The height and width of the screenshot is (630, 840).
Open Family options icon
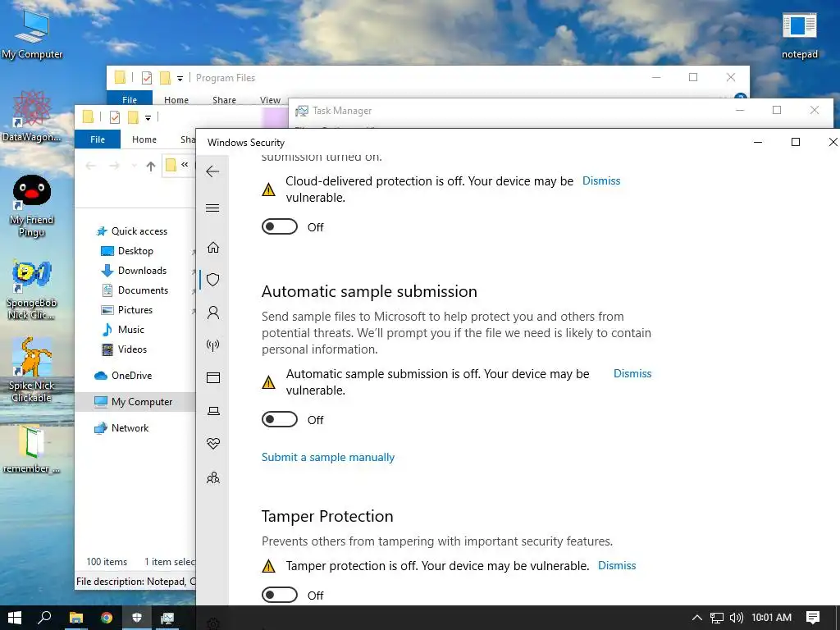213,477
